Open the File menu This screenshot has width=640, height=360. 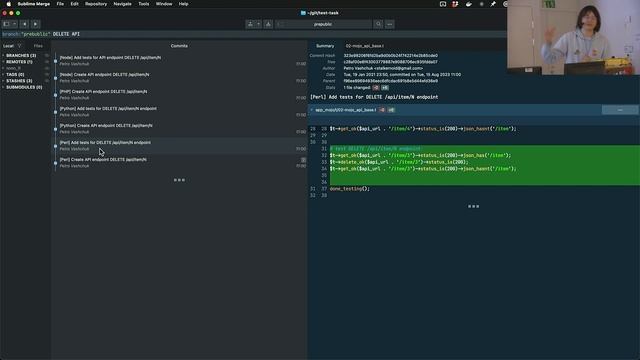tap(60, 4)
